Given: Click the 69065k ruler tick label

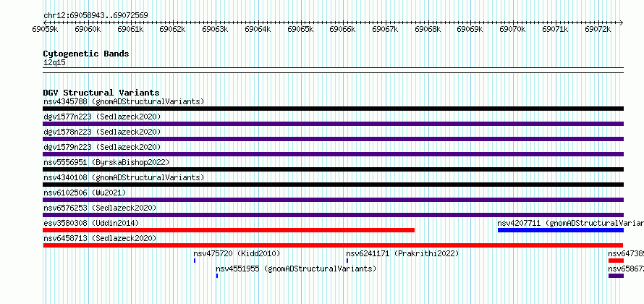Looking at the screenshot, I should (300, 29).
